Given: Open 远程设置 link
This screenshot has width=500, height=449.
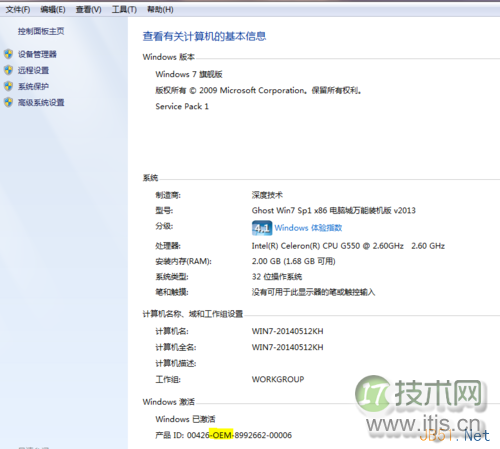Looking at the screenshot, I should click(33, 70).
